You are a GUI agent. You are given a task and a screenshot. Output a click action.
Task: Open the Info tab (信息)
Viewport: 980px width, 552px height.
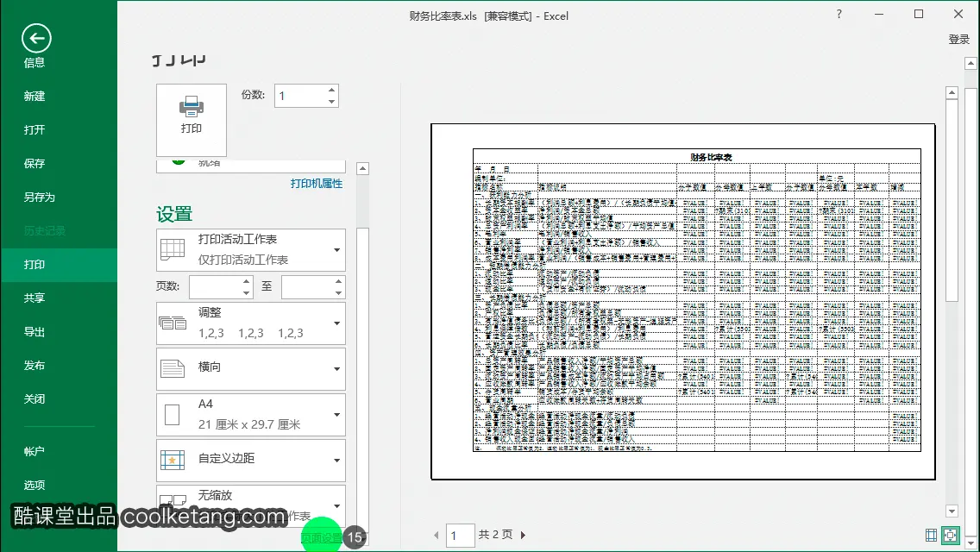(x=35, y=62)
